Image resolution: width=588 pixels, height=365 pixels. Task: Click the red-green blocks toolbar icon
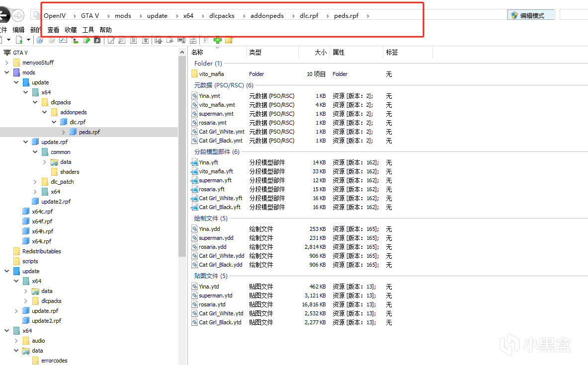pyautogui.click(x=75, y=40)
